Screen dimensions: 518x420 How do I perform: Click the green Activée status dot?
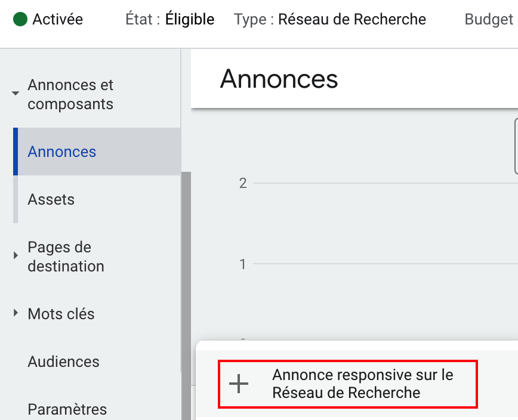pyautogui.click(x=20, y=20)
